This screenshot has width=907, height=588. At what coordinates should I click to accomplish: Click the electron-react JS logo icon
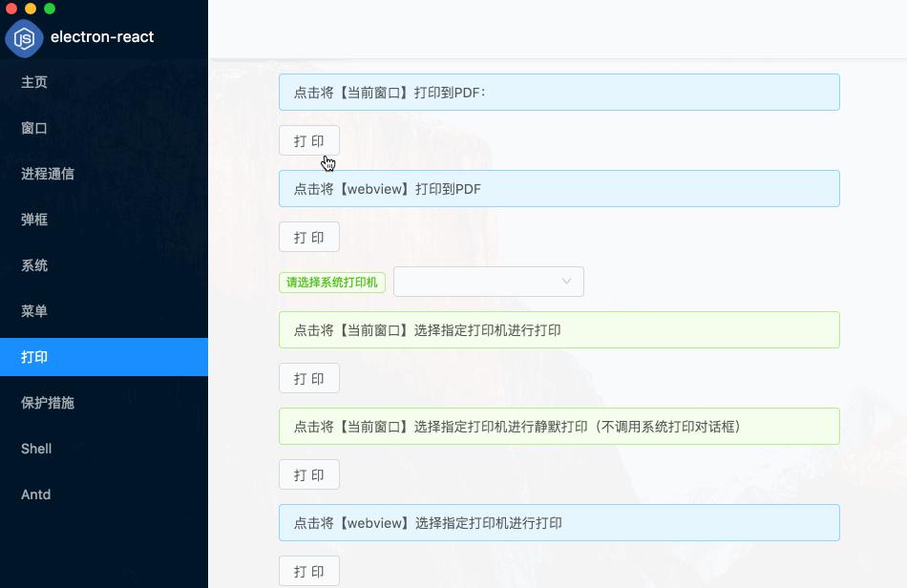tap(24, 38)
